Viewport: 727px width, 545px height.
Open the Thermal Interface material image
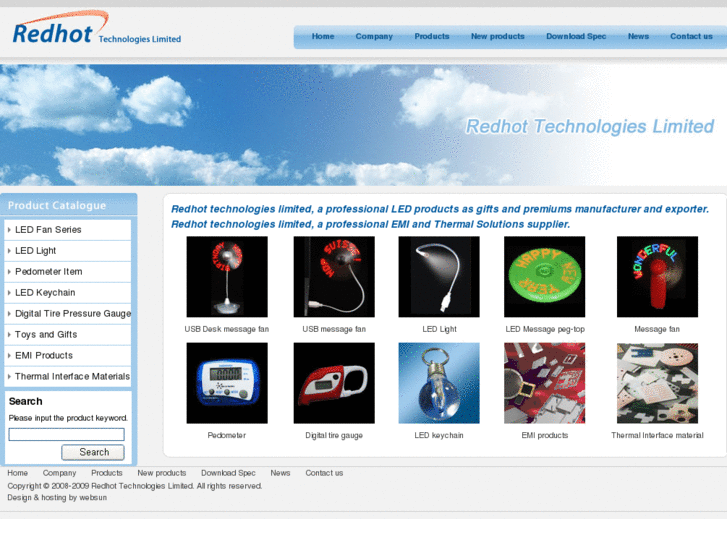(x=657, y=383)
